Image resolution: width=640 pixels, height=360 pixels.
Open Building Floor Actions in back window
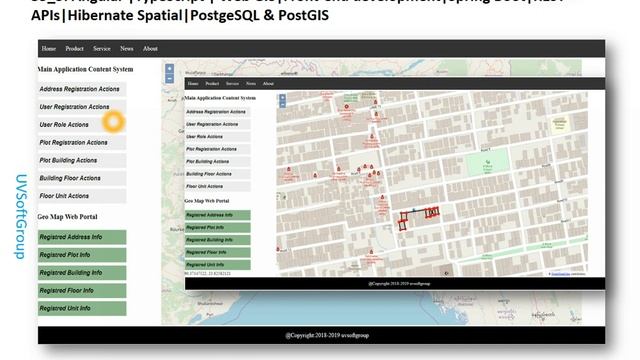(x=82, y=178)
